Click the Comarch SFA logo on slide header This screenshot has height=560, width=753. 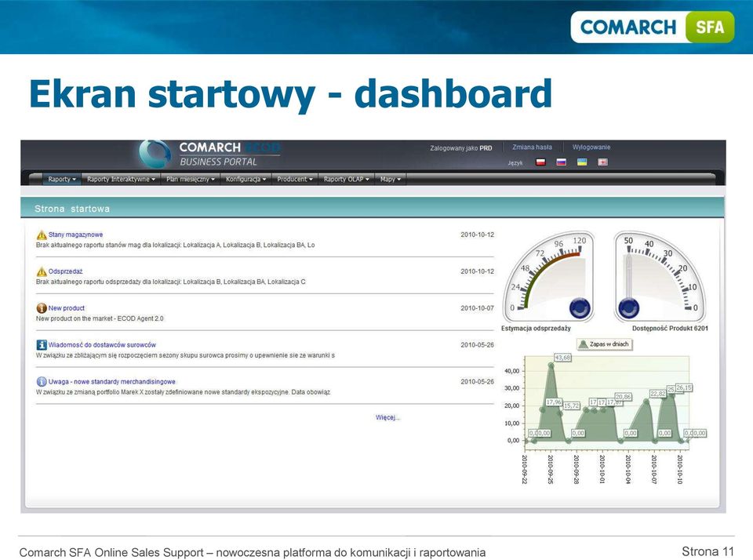653,27
